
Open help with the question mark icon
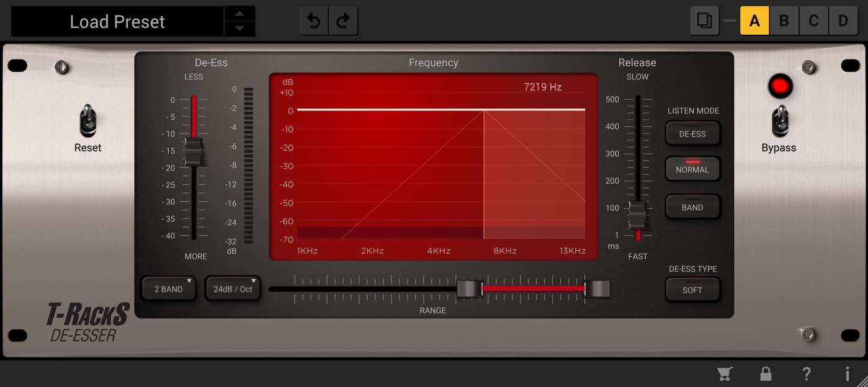806,373
